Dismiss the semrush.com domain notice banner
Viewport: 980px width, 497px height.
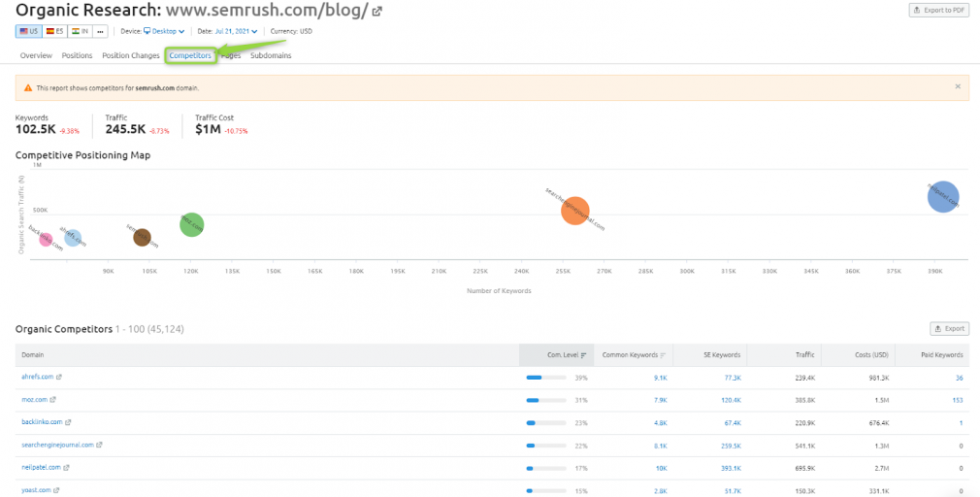click(x=958, y=87)
